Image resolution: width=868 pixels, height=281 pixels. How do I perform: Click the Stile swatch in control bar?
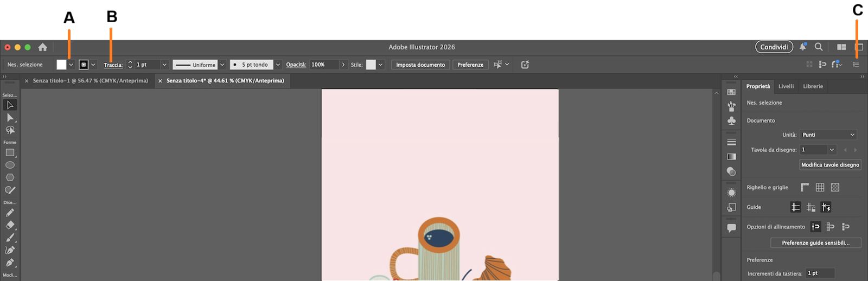371,65
